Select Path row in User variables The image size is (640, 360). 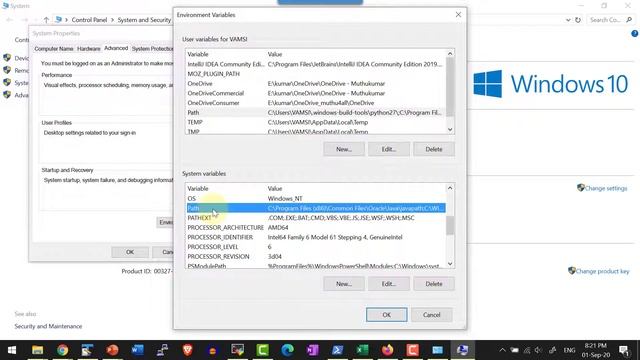(x=316, y=113)
